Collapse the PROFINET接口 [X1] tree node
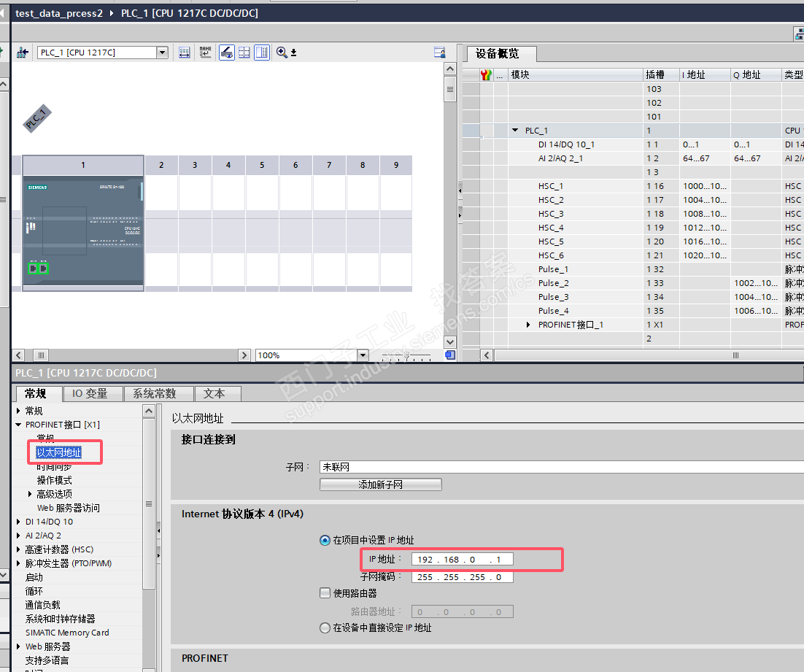The width and height of the screenshot is (804, 672). (x=18, y=424)
